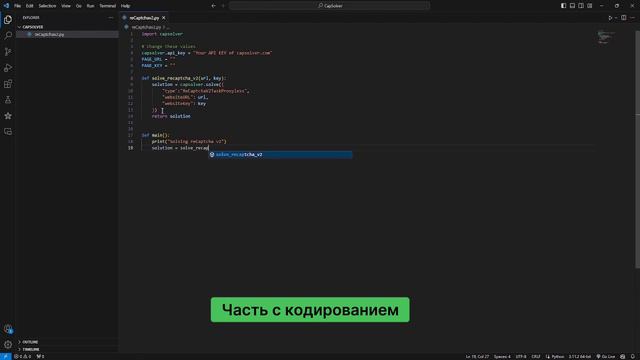This screenshot has height=360, width=640.
Task: Accept the solve_recaptcha_v2 autocomplete suggestion
Action: point(280,155)
